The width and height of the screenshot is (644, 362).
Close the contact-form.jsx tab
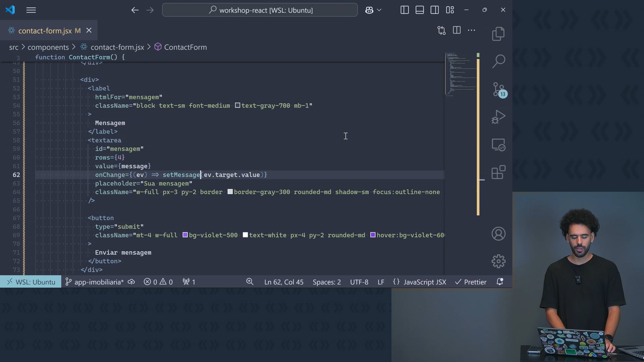pyautogui.click(x=89, y=30)
